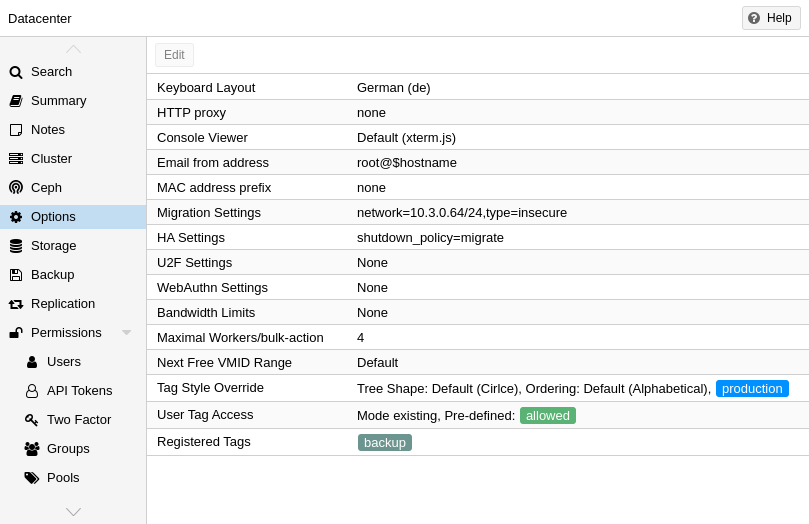Viewport: 809px width, 524px height.
Task: Select Two Factor in the sidebar
Action: pyautogui.click(x=78, y=420)
